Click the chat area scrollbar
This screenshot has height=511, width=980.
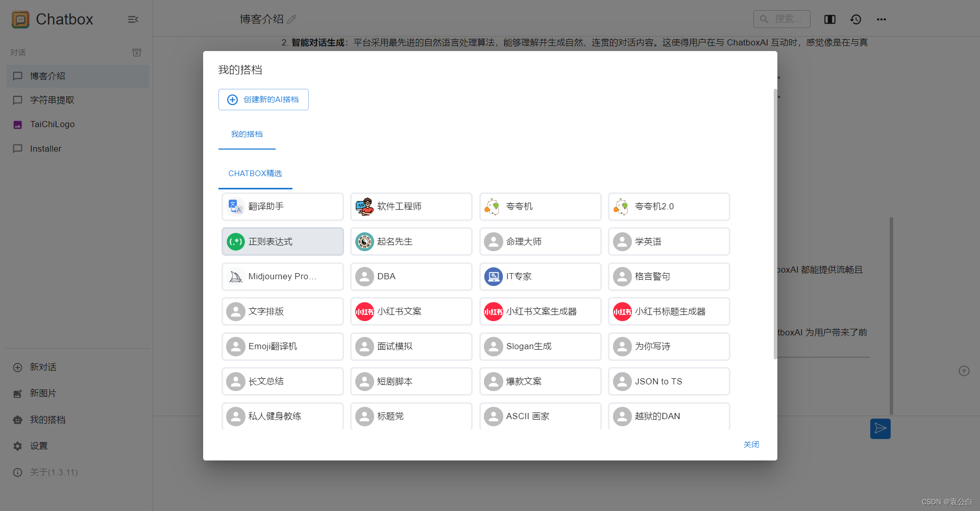coord(891,315)
